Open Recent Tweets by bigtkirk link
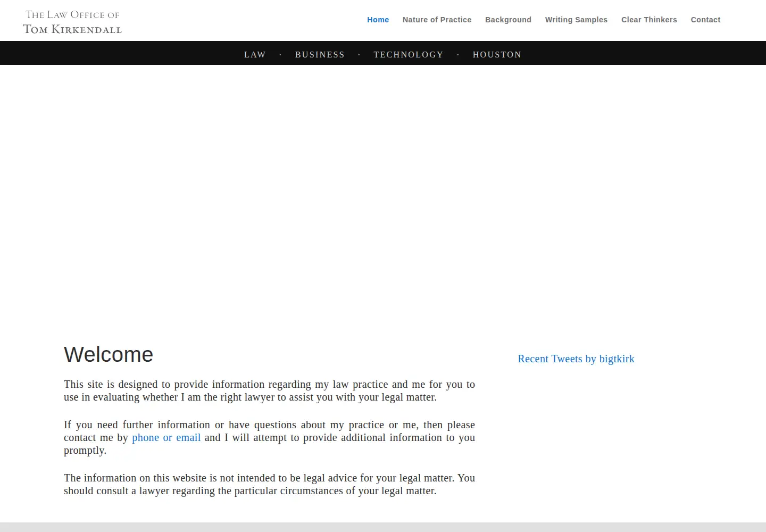This screenshot has width=766, height=532. [576, 359]
